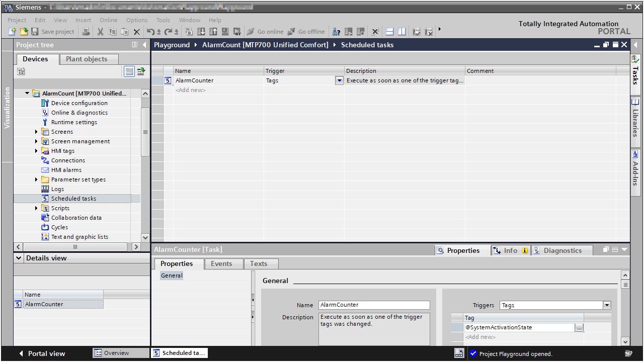Switch to the Events tab
The height and width of the screenshot is (362, 644).
click(x=221, y=263)
